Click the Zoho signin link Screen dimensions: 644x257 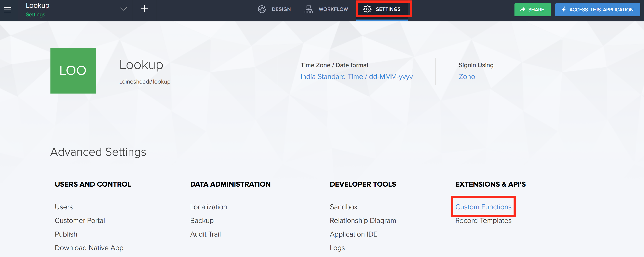coord(467,77)
